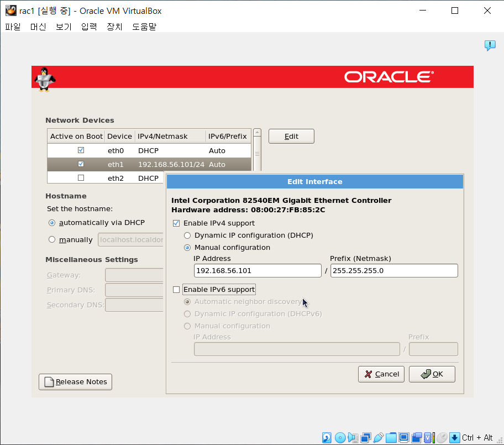Click the mouse integration status icon
The height and width of the screenshot is (445, 504).
click(x=442, y=438)
